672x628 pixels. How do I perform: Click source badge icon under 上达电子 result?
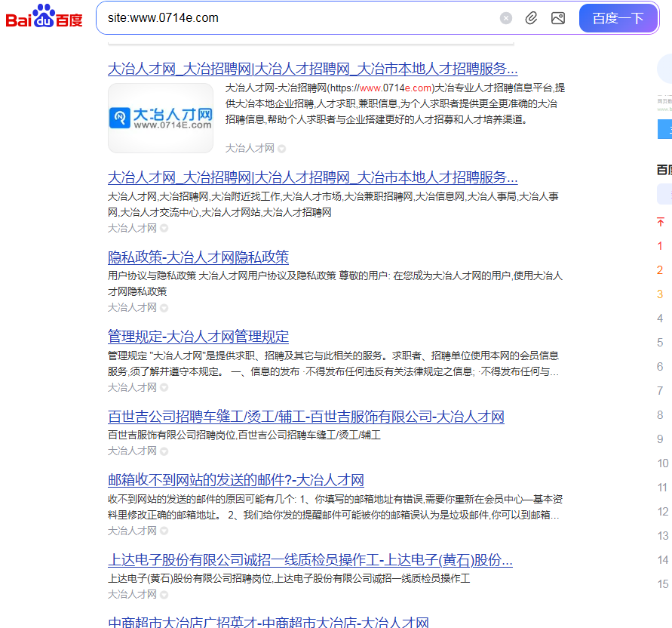click(164, 595)
